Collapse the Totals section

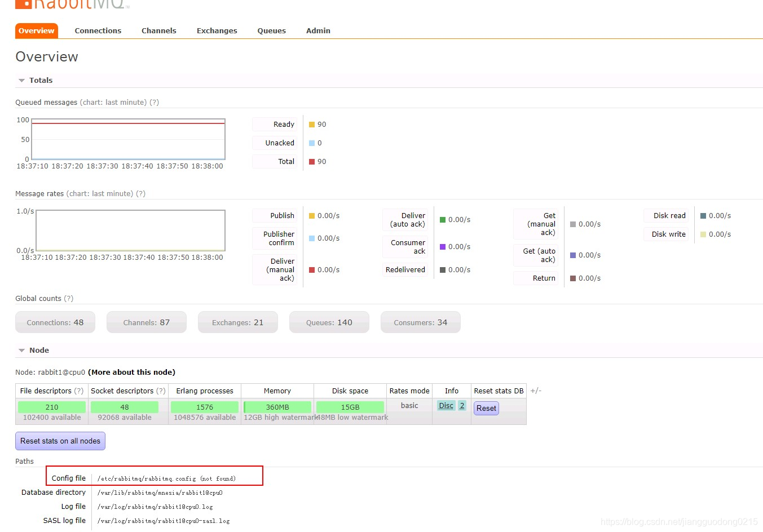coord(21,80)
